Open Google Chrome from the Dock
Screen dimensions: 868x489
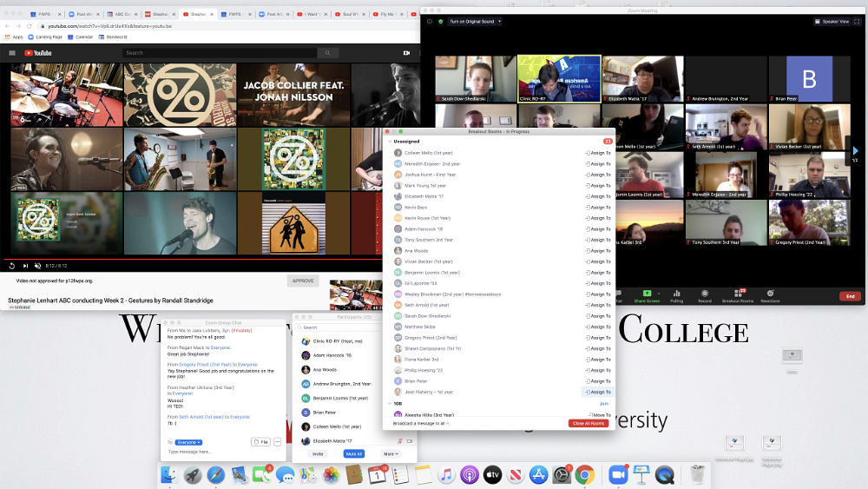click(x=584, y=474)
